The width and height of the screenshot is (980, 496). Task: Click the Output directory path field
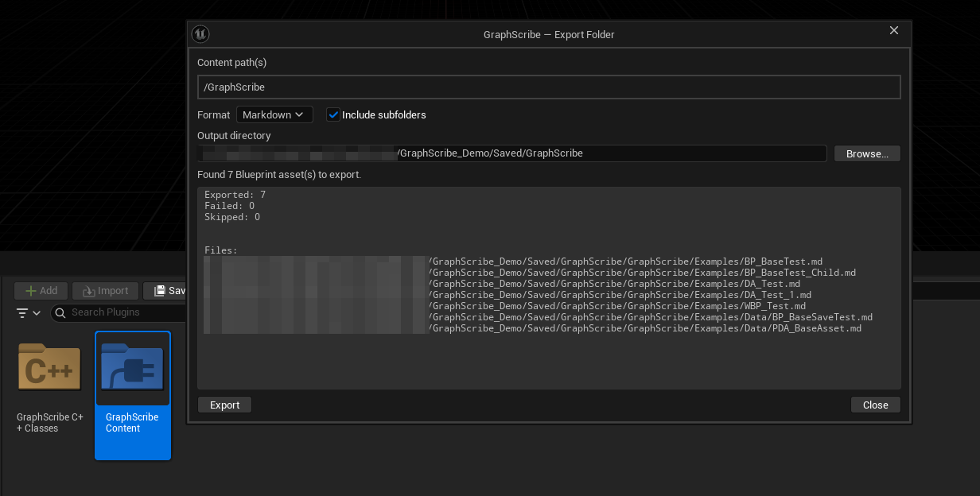coord(512,153)
